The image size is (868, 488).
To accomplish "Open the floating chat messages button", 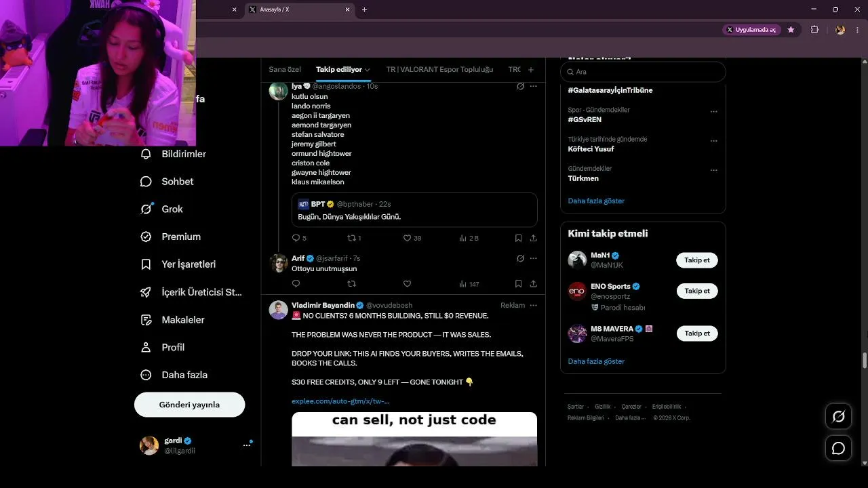I will pos(839,448).
